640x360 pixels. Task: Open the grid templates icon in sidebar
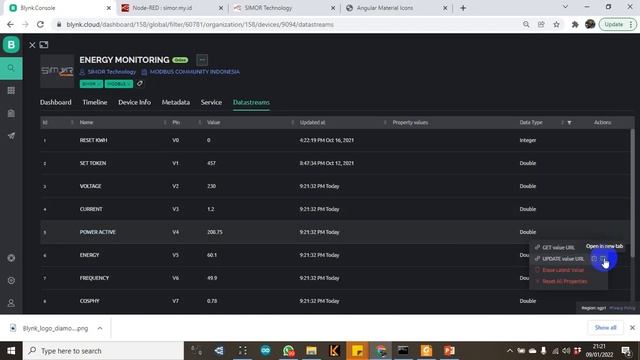tap(11, 90)
